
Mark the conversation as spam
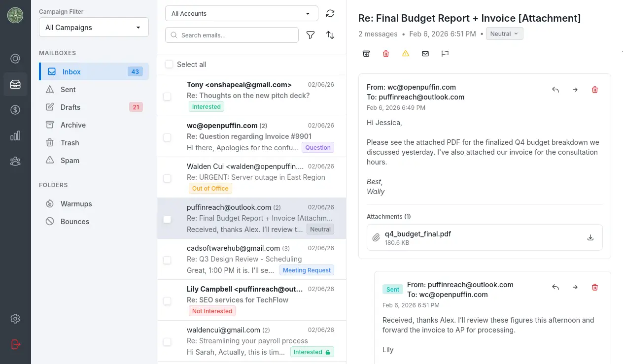tap(405, 54)
